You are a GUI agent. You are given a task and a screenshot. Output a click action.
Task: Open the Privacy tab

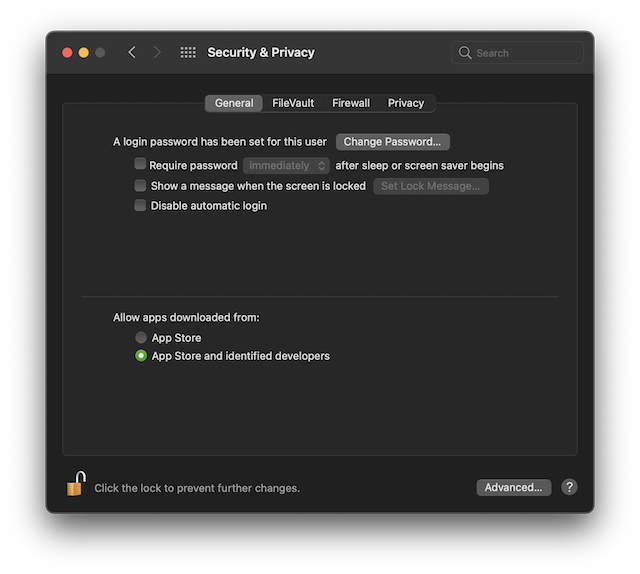pos(406,103)
